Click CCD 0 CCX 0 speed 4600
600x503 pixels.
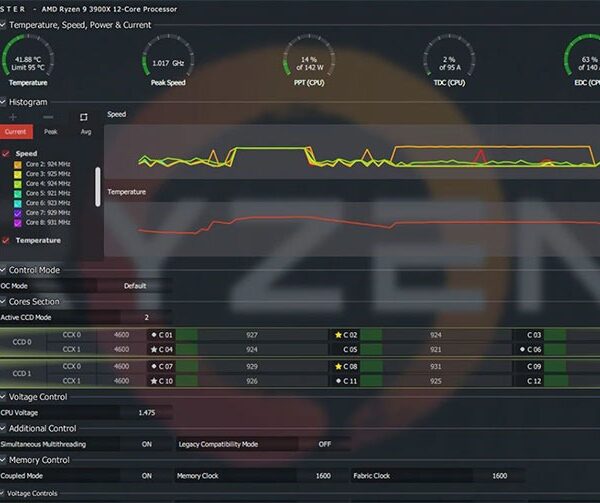[121, 335]
